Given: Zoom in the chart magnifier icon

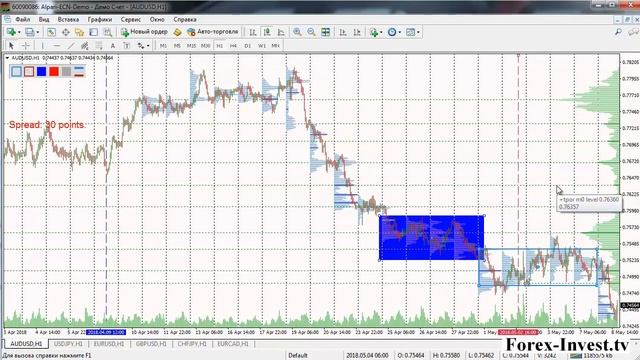Looking at the screenshot, I should 297,32.
